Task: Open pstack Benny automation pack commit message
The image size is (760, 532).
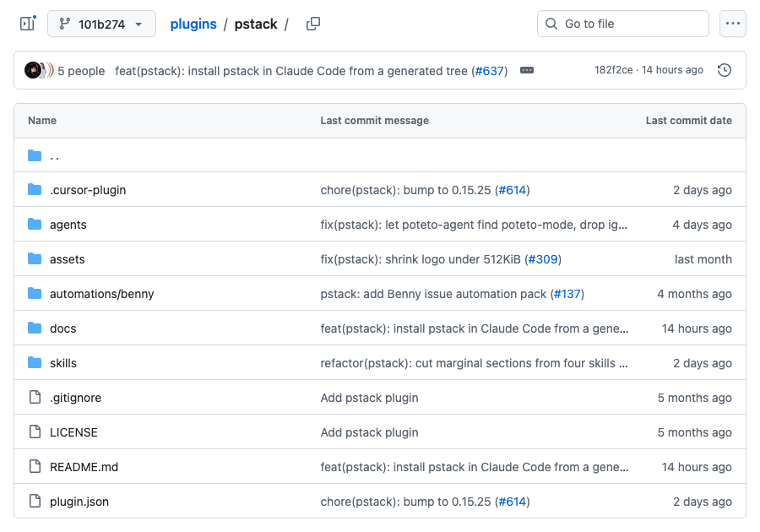Action: (433, 294)
